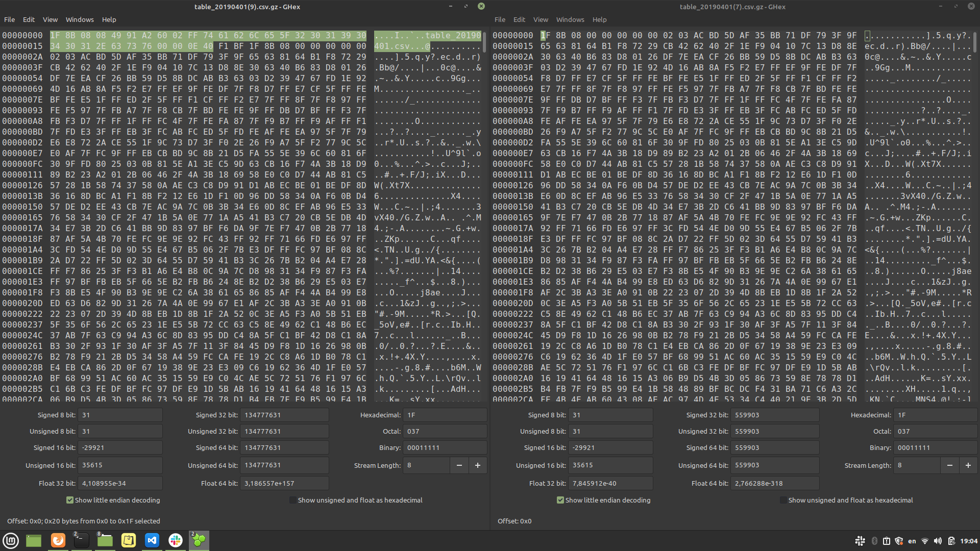Viewport: 980px width, 551px height.
Task: Open the volume control in the system tray
Action: coord(939,541)
